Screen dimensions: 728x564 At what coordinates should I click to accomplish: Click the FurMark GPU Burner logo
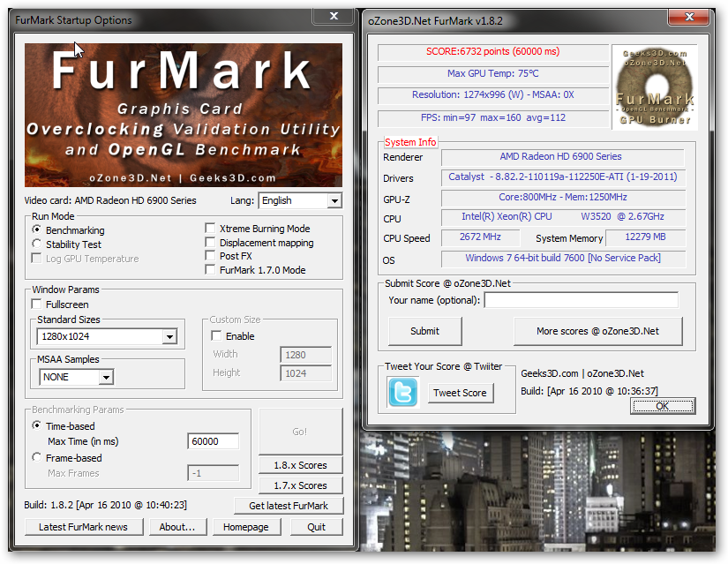point(655,86)
